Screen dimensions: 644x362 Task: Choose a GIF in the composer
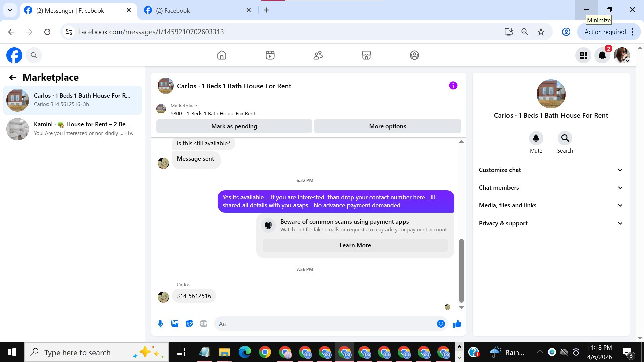pos(204,324)
